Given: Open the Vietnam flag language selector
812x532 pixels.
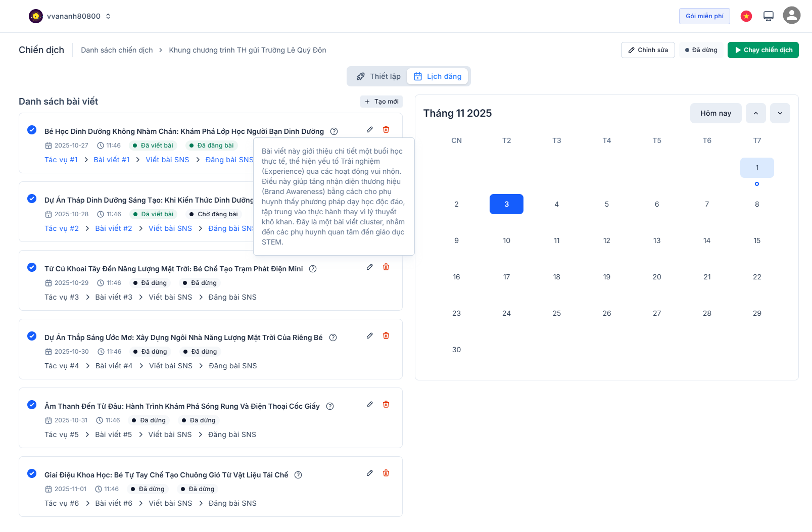Looking at the screenshot, I should [746, 16].
